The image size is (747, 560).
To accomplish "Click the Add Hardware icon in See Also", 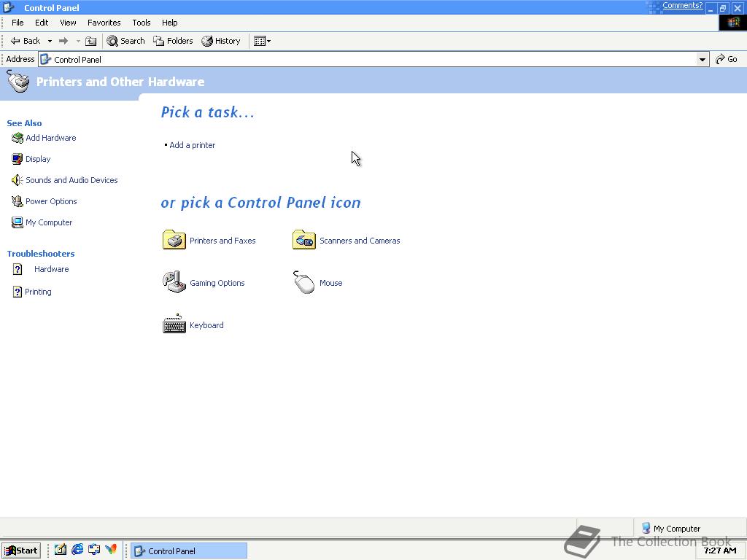I will (18, 138).
